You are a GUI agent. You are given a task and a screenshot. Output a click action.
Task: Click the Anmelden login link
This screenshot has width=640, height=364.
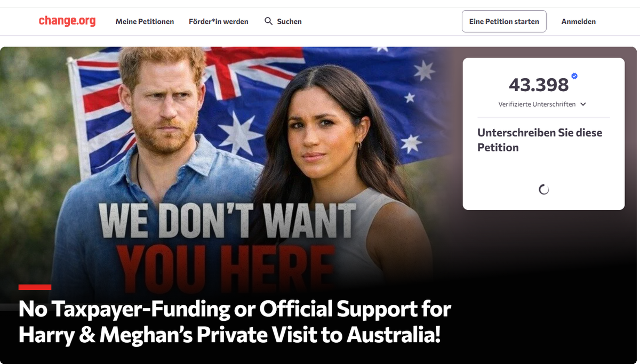click(579, 21)
